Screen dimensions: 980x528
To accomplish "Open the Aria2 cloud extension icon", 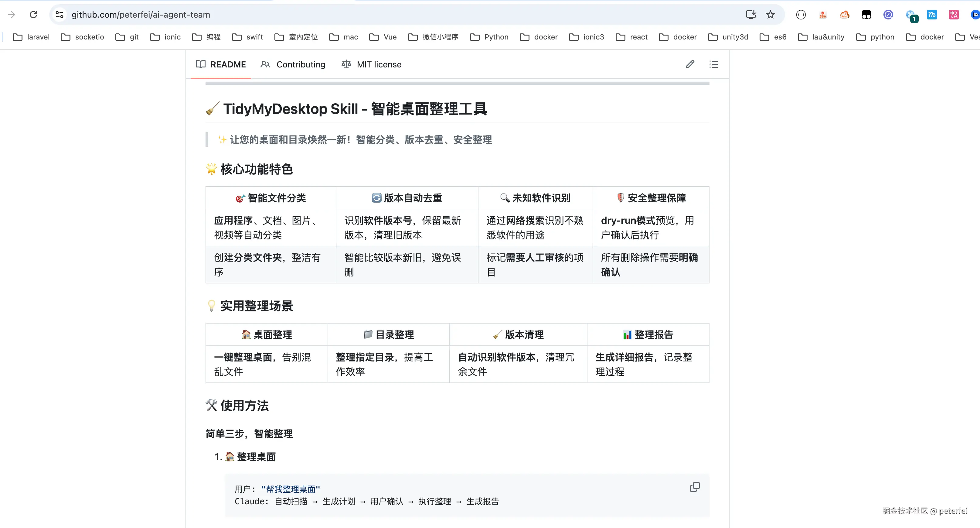I will pyautogui.click(x=845, y=15).
